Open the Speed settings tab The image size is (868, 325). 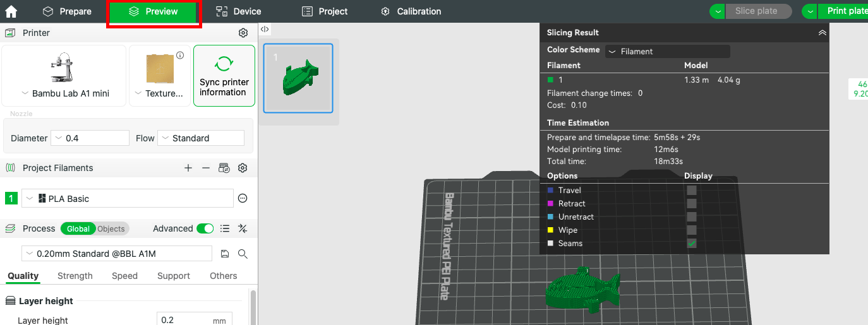124,276
